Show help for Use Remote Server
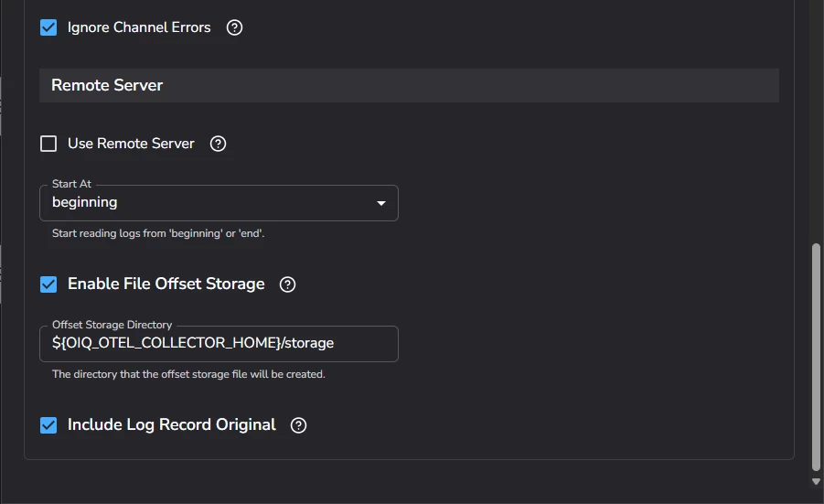Viewport: 824px width, 504px height. coord(218,144)
